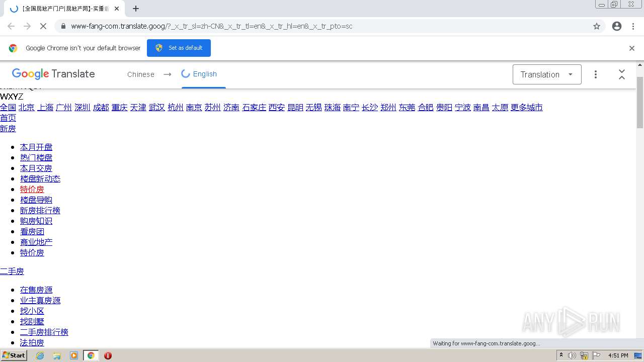Open the 北京 city link
The width and height of the screenshot is (644, 362).
(27, 107)
